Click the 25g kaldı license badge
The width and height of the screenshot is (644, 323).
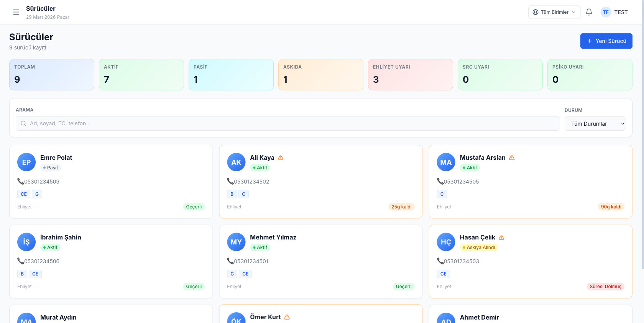point(401,207)
